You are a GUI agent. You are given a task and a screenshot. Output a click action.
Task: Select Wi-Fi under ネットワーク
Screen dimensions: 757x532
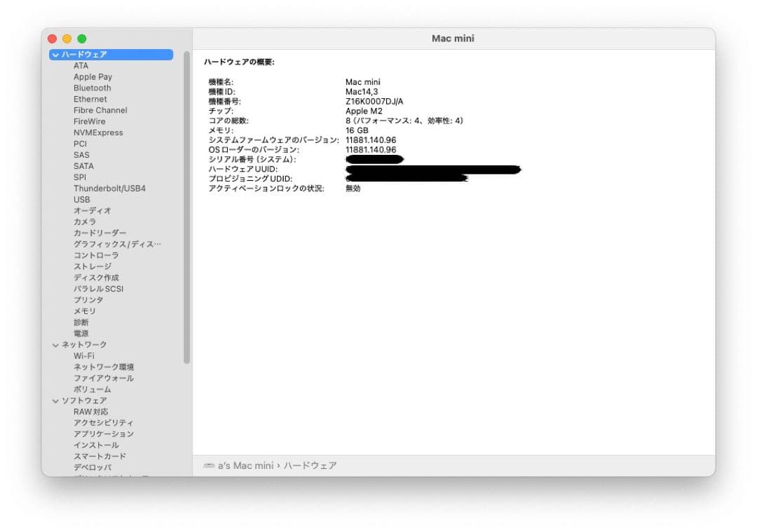(84, 355)
